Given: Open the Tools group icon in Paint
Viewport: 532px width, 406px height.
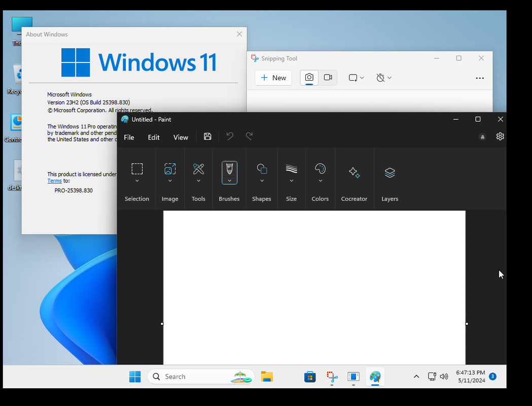Looking at the screenshot, I should [x=198, y=168].
